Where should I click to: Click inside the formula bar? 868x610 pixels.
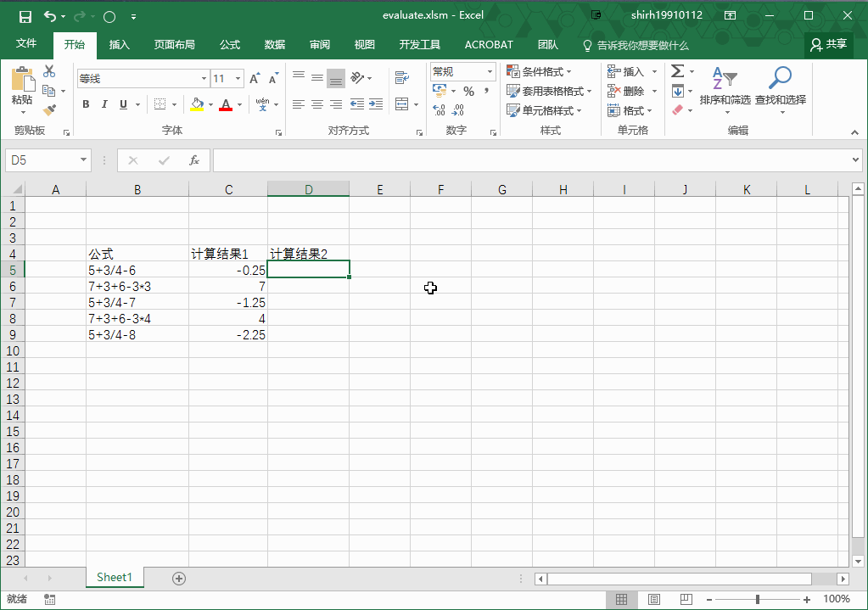tap(531, 160)
